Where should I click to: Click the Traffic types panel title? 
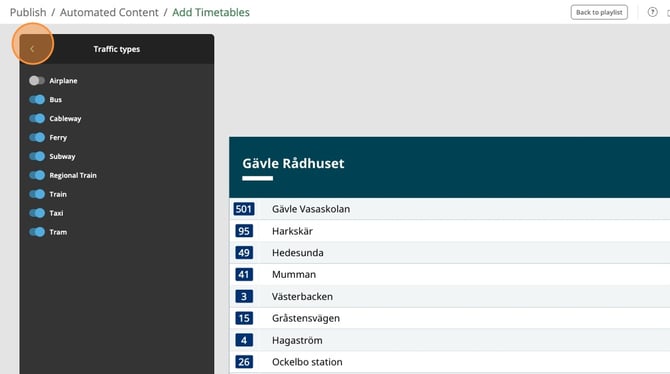click(117, 49)
